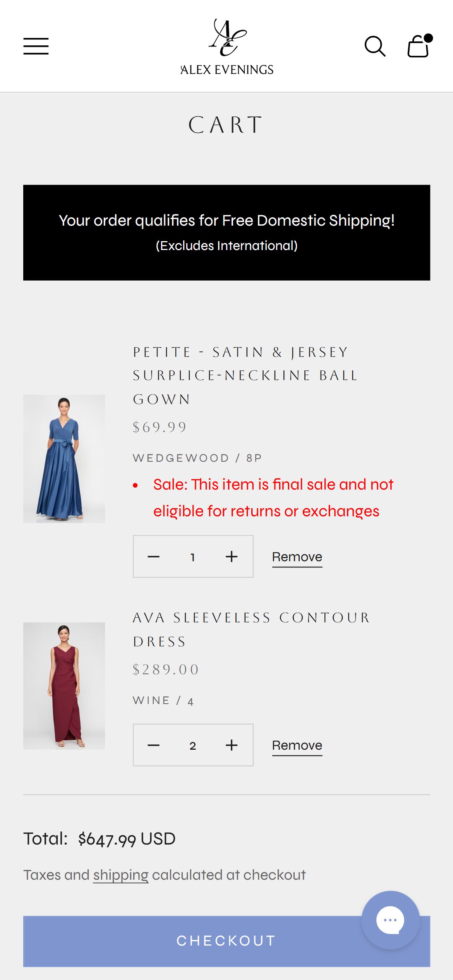Decrease quantity of Ava Contour Dress

(x=154, y=745)
